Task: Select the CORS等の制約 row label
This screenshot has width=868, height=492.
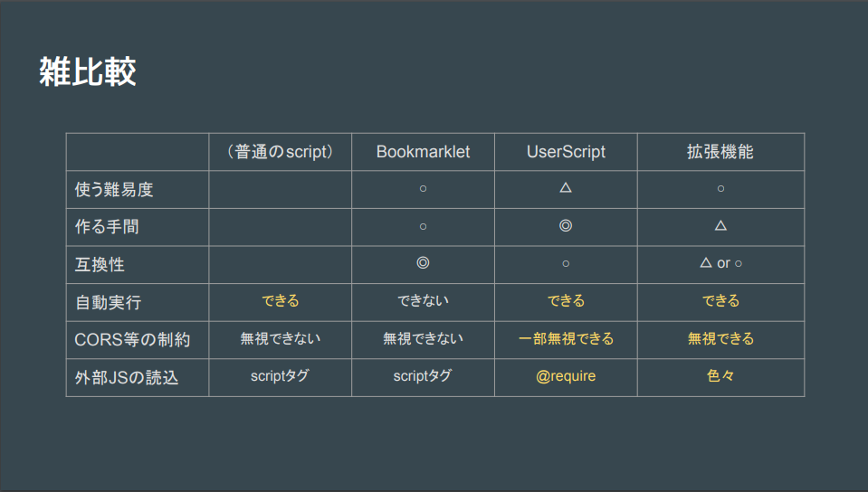Action: 132,340
